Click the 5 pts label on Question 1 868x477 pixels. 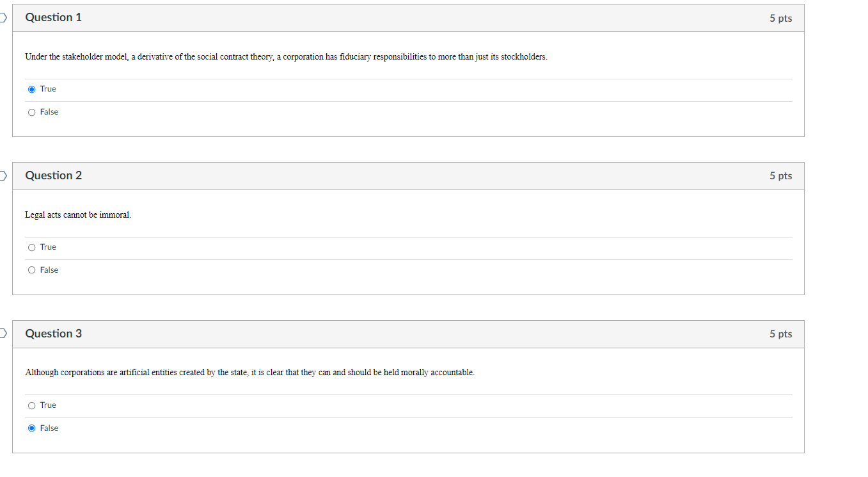coord(780,17)
